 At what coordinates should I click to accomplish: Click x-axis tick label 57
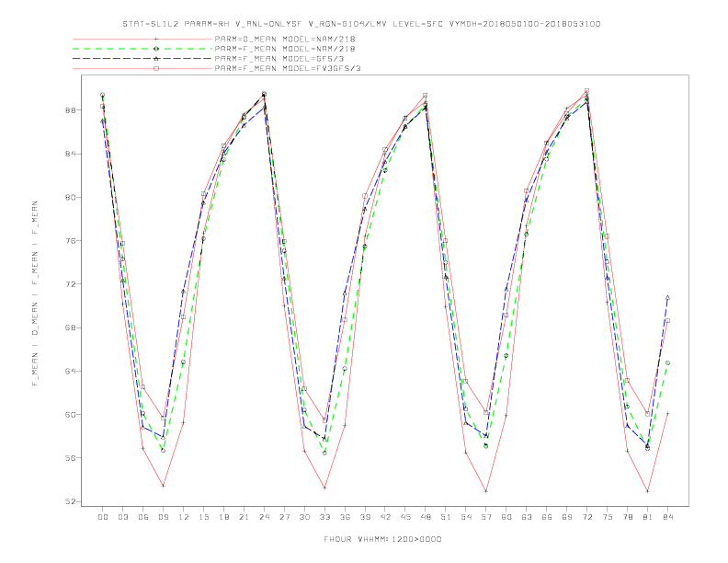click(x=486, y=517)
